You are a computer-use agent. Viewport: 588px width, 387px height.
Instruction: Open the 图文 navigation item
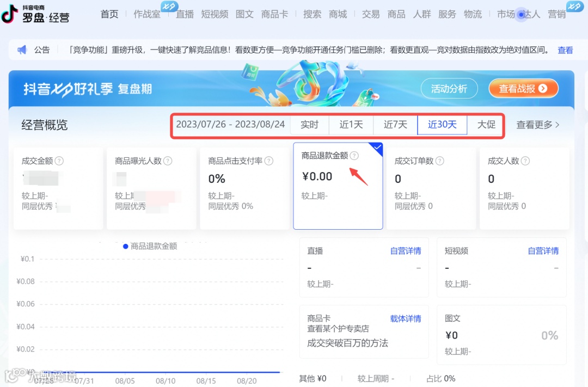(245, 14)
